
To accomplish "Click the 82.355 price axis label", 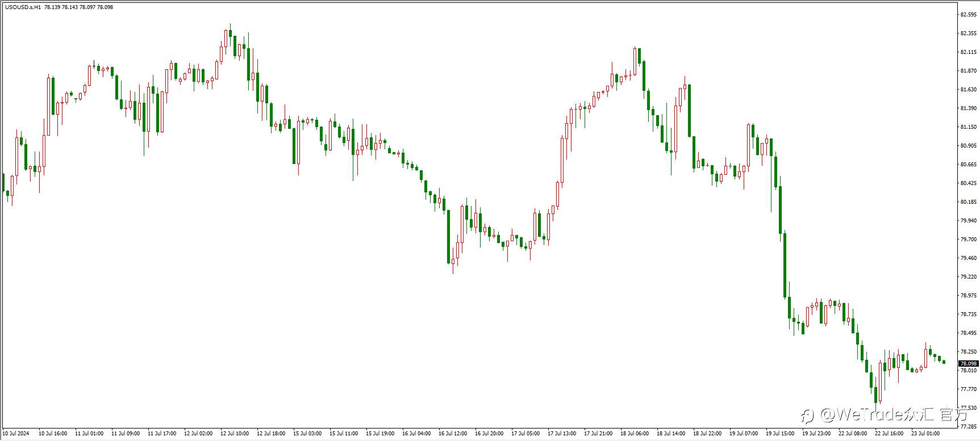I will pos(968,33).
